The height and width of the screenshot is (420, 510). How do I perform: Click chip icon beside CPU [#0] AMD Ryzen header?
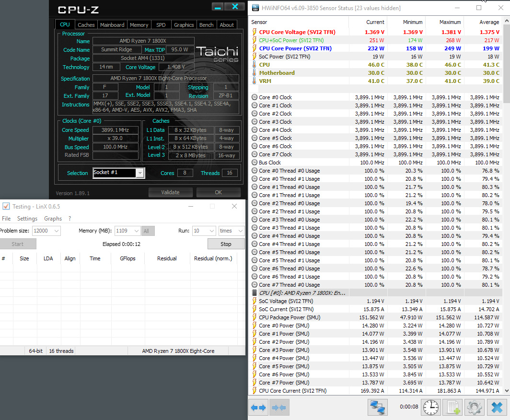point(255,293)
